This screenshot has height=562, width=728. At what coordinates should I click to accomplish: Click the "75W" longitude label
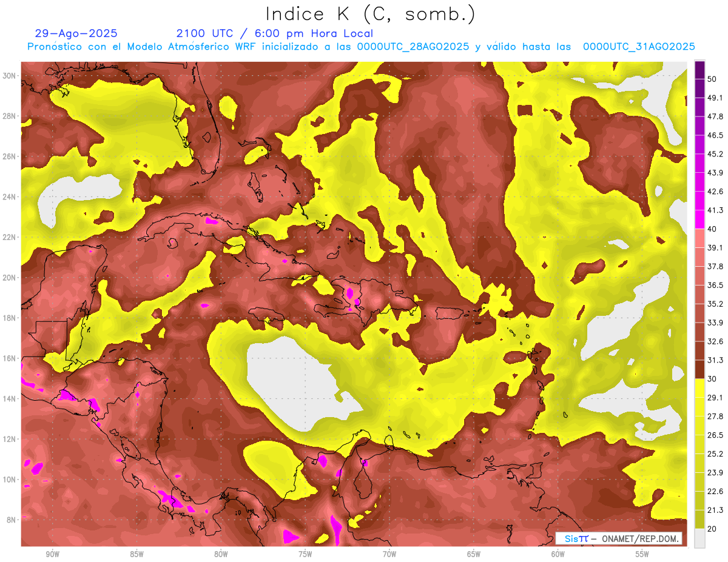click(x=305, y=554)
